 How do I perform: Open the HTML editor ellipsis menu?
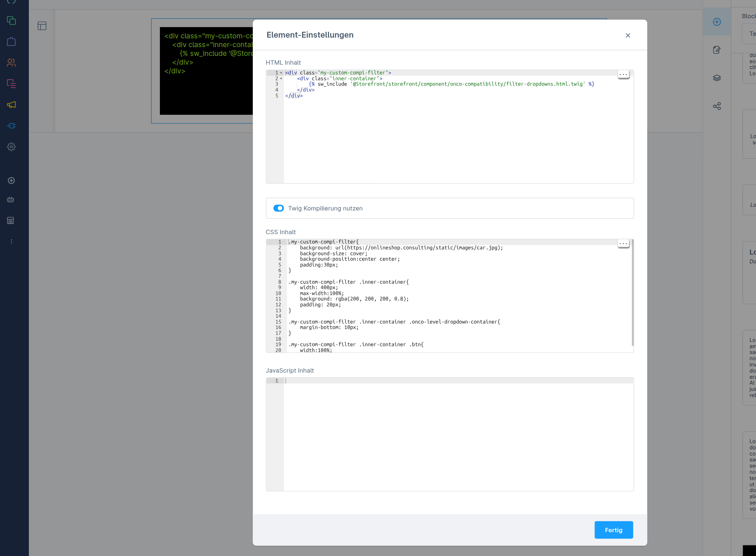point(623,74)
